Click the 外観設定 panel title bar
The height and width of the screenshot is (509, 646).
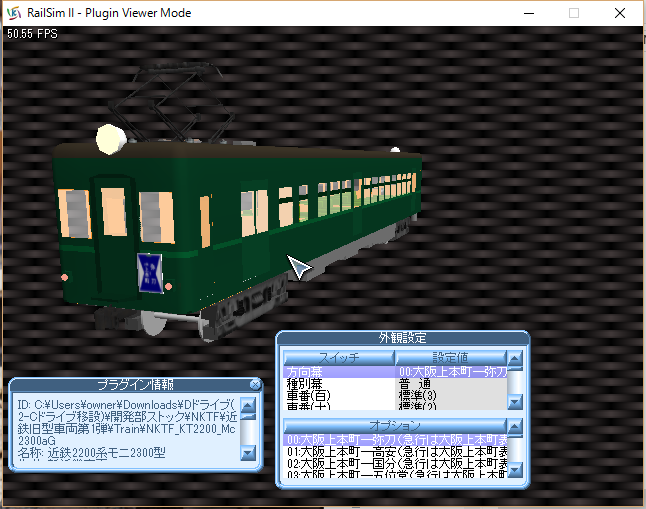click(403, 338)
